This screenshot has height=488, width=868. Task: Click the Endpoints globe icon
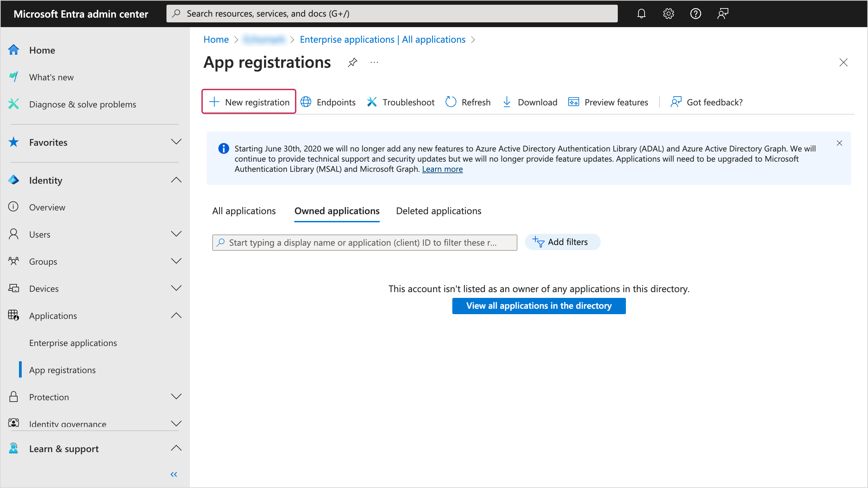[x=306, y=102]
